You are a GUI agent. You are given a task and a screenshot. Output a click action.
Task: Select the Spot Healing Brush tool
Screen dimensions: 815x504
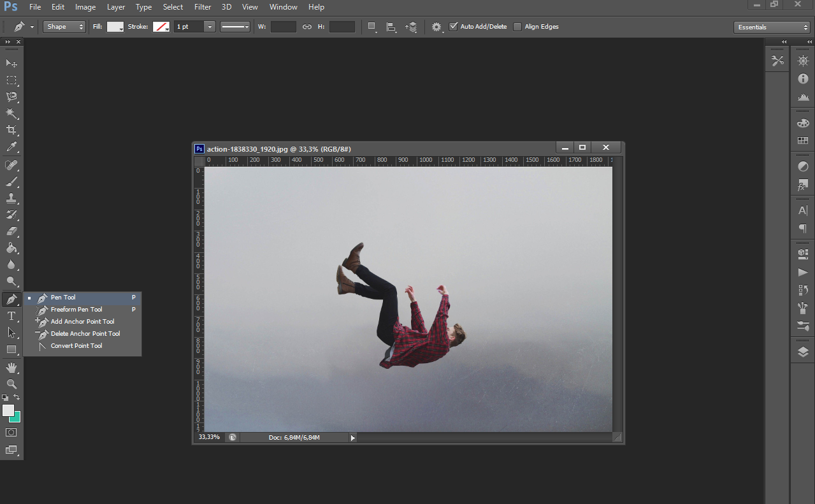pyautogui.click(x=11, y=165)
